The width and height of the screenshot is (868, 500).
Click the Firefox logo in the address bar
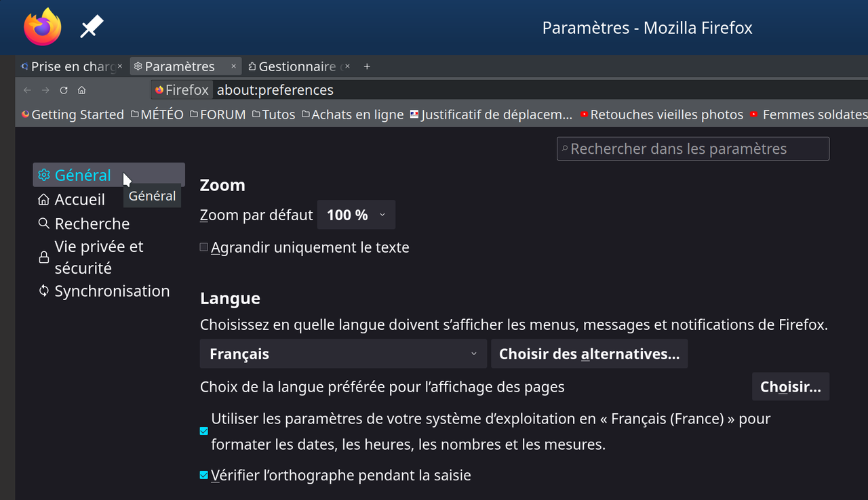coord(159,89)
